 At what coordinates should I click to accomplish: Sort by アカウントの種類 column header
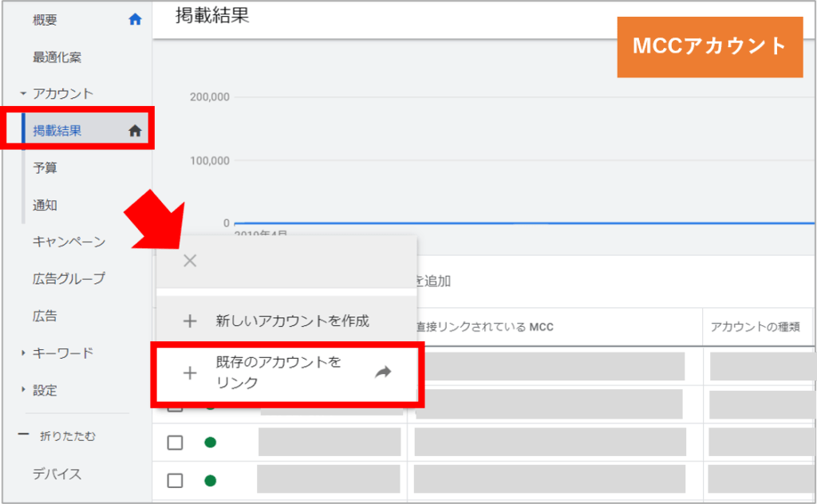[x=755, y=327]
